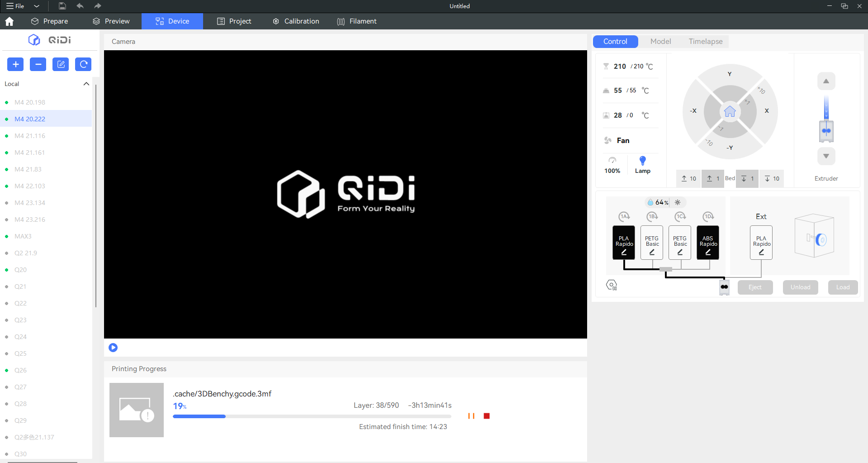
Task: Lower the bed by 10
Action: 772,179
